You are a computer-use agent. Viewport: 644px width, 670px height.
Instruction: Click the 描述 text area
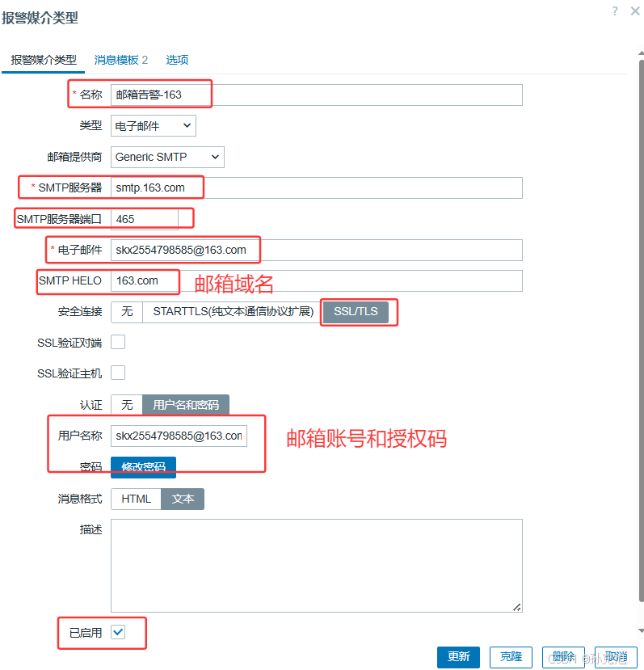click(x=316, y=566)
